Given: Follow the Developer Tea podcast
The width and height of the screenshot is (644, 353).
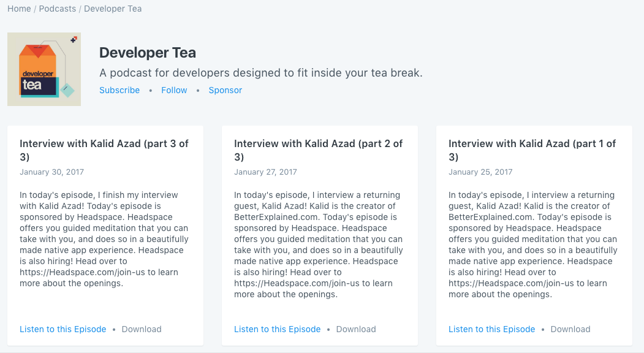Looking at the screenshot, I should (174, 90).
